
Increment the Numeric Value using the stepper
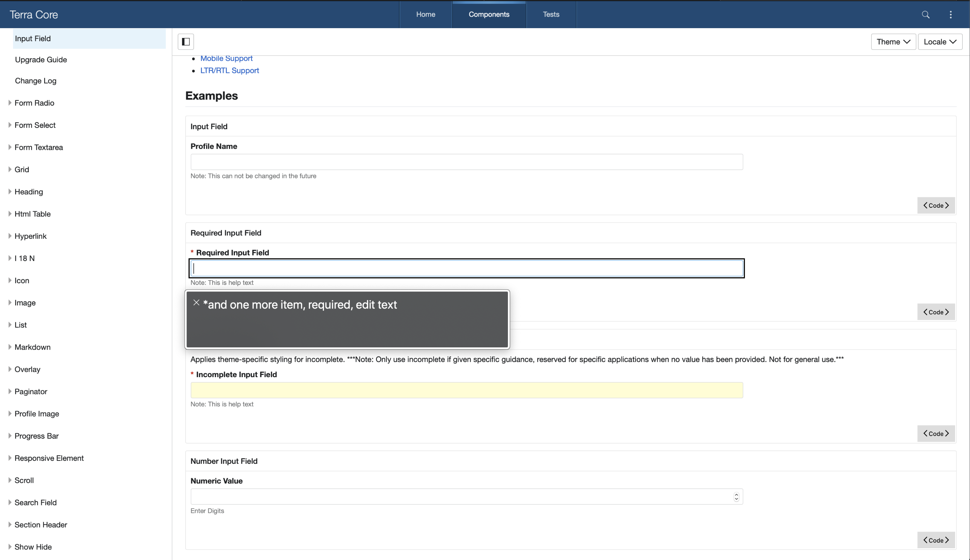pyautogui.click(x=736, y=494)
